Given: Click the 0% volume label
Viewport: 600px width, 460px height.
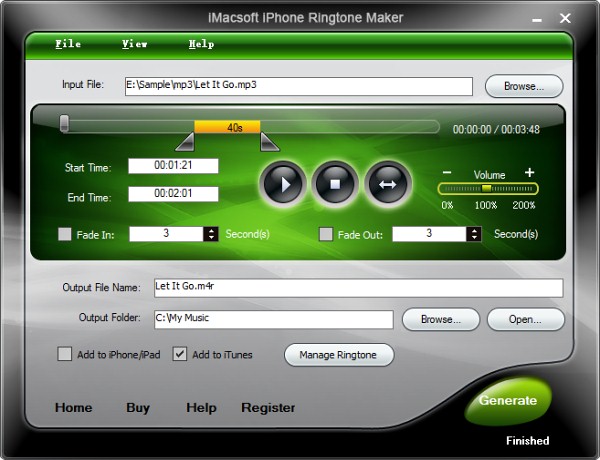Looking at the screenshot, I should pyautogui.click(x=447, y=205).
